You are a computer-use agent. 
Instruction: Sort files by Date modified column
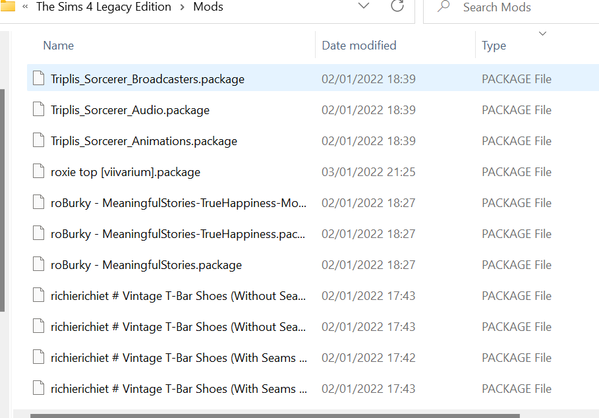pyautogui.click(x=359, y=45)
